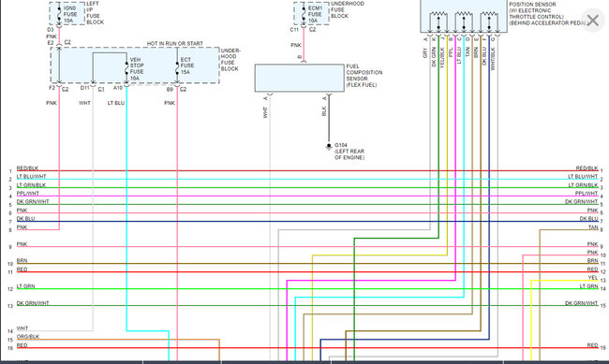Click the WHT label under terminal D11

coord(84,103)
